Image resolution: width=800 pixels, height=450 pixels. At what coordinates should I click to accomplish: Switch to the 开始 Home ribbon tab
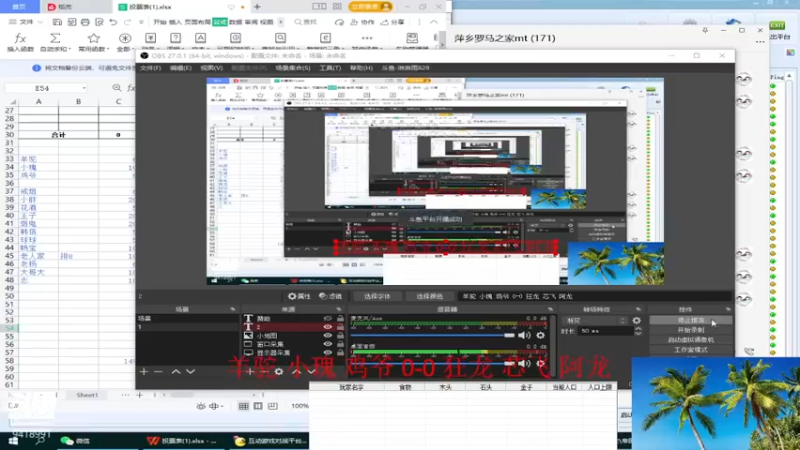pyautogui.click(x=160, y=22)
